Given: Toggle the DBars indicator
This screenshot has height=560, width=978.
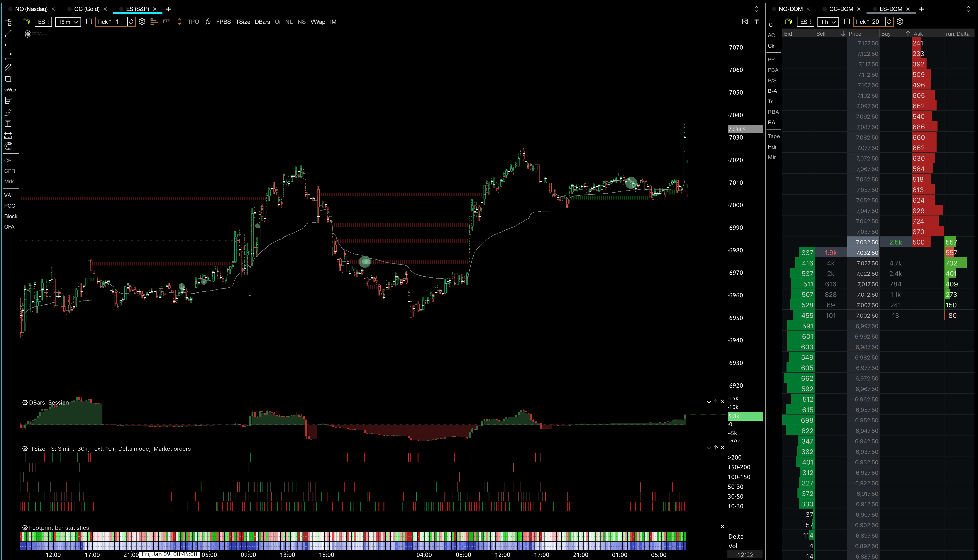Looking at the screenshot, I should 262,22.
